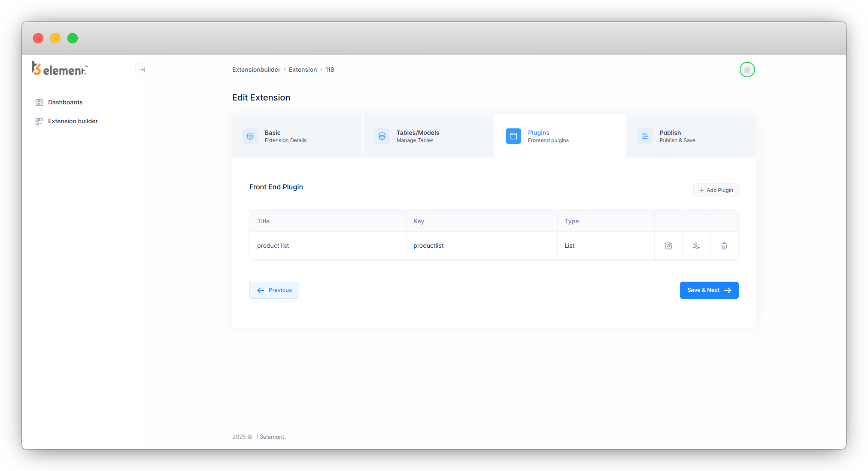868x471 pixels.
Task: Click breadcrumb item 118
Action: [330, 70]
